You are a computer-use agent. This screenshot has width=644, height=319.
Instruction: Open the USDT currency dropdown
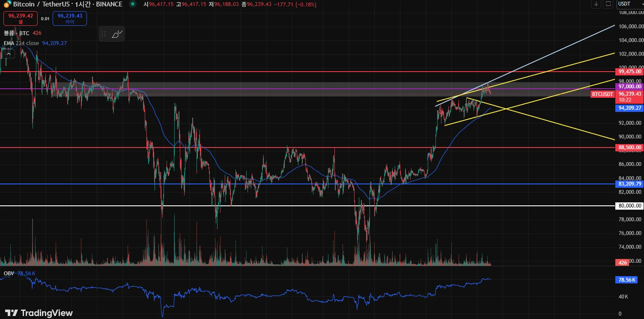pos(630,4)
